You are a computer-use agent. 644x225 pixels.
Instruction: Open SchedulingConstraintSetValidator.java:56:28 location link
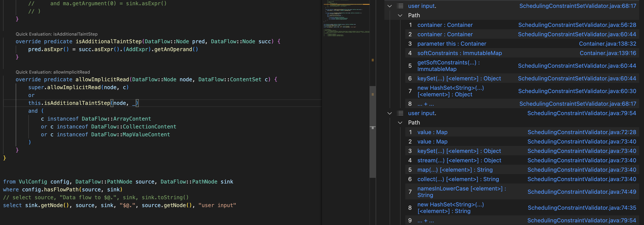[577, 25]
